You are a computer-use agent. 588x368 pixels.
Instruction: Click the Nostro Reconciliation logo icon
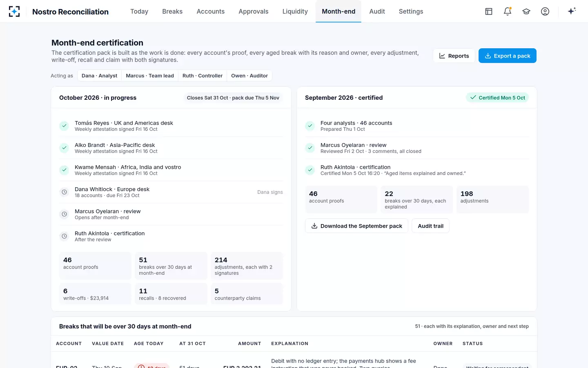click(14, 11)
